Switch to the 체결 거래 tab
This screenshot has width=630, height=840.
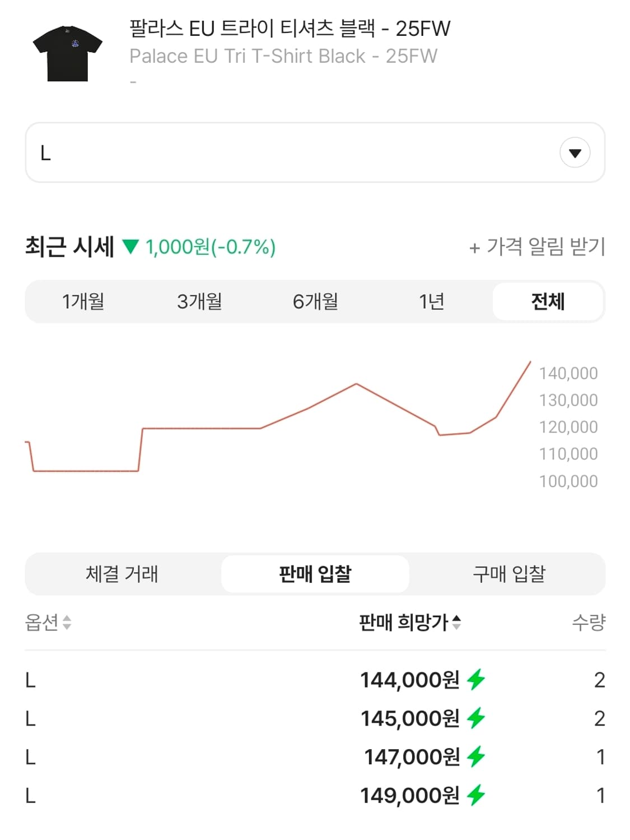point(122,573)
